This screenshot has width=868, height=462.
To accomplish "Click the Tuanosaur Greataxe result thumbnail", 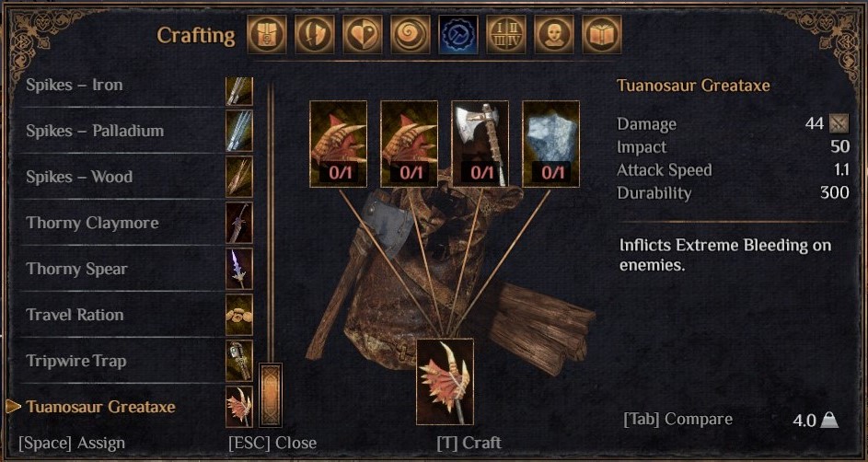I will pyautogui.click(x=446, y=382).
